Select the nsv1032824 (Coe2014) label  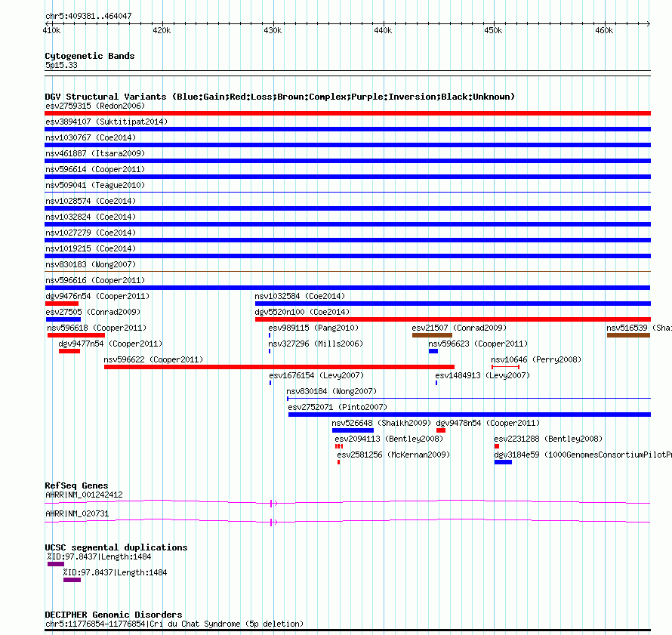[x=91, y=217]
